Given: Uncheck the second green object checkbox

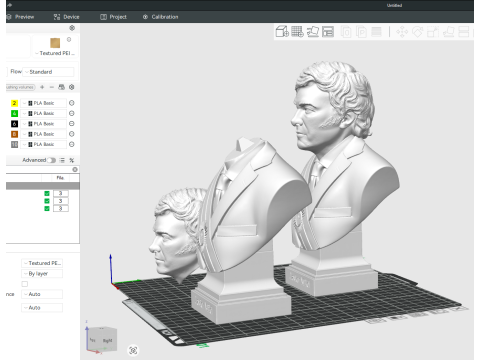Looking at the screenshot, I should [47, 201].
